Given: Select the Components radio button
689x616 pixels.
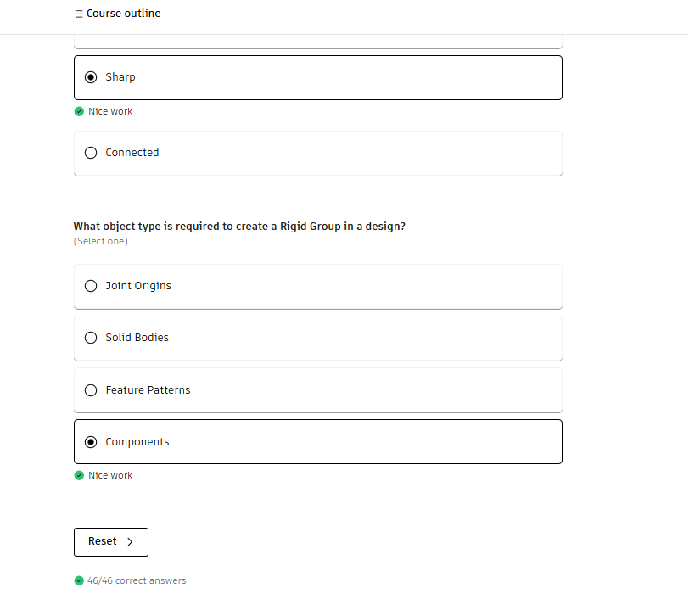Looking at the screenshot, I should [x=91, y=442].
